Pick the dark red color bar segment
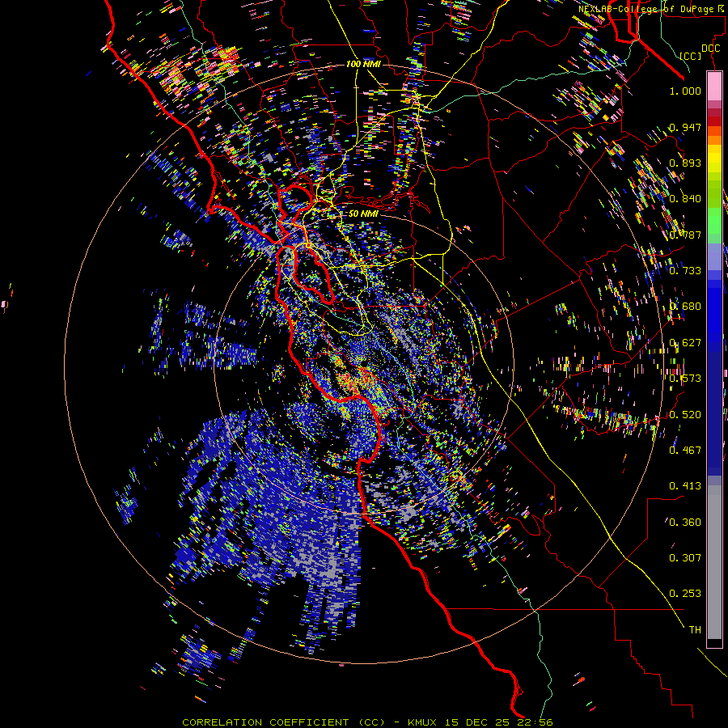Viewport: 728px width, 728px height. (x=714, y=121)
